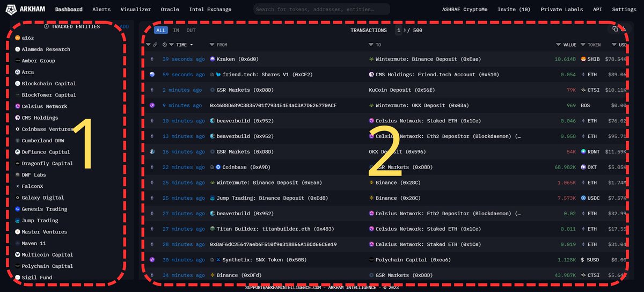Click the Alameda Research logo icon
The height and width of the screenshot is (292, 644).
tap(18, 49)
